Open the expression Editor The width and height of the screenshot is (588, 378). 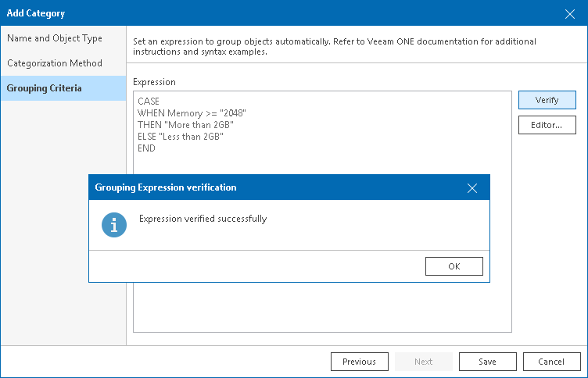(x=547, y=125)
